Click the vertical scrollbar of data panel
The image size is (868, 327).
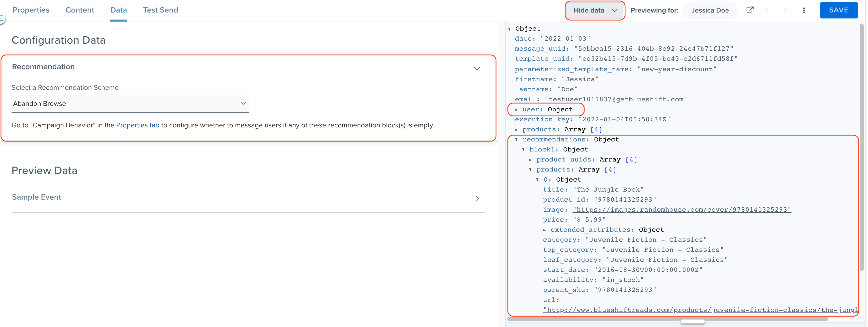tap(861, 147)
